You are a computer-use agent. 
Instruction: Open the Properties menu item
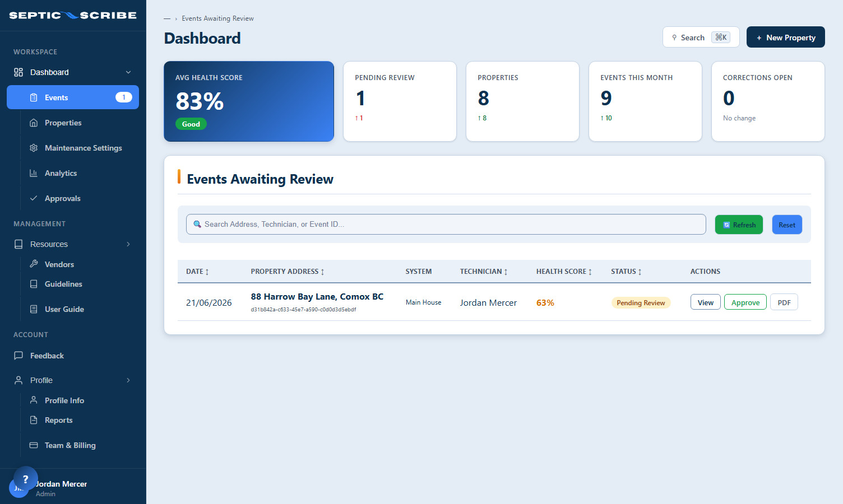[x=73, y=123]
